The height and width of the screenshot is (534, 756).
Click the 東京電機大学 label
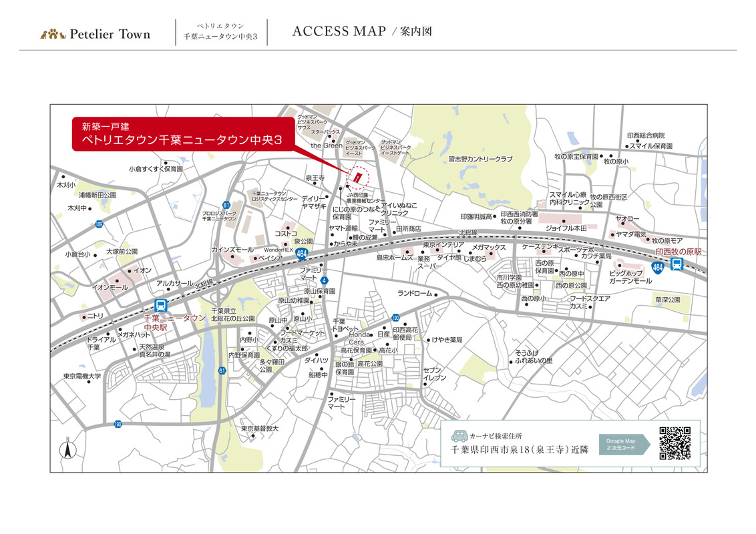coord(82,376)
